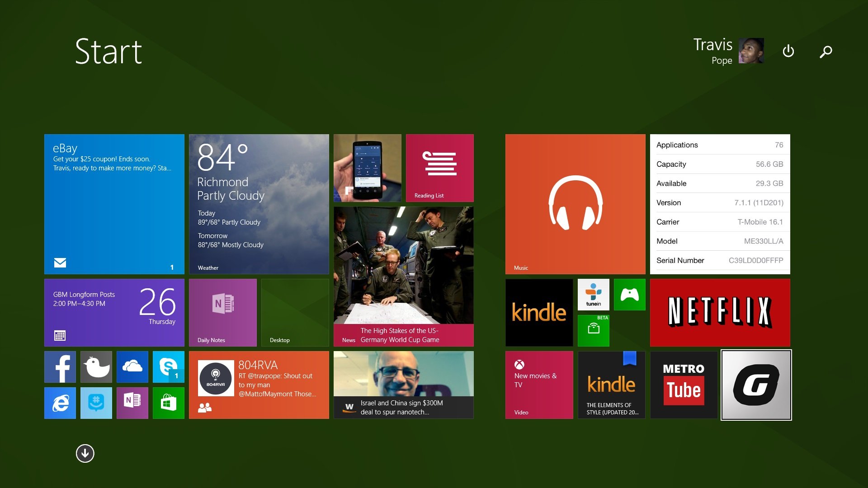Open the search magnifier button
The height and width of the screenshot is (488, 868).
click(x=826, y=52)
